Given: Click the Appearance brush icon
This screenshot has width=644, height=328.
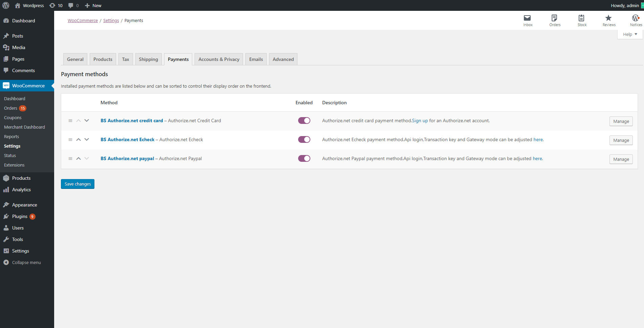Looking at the screenshot, I should tap(6, 205).
